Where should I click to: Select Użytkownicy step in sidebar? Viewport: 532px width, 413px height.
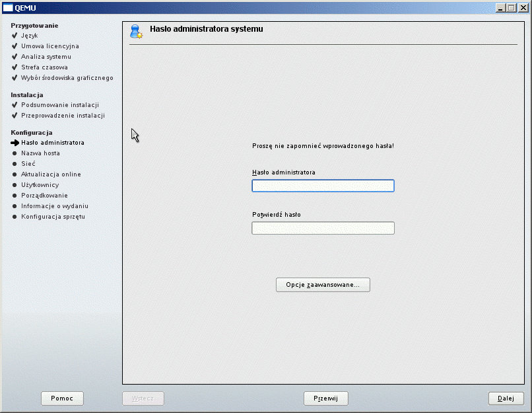pos(40,185)
